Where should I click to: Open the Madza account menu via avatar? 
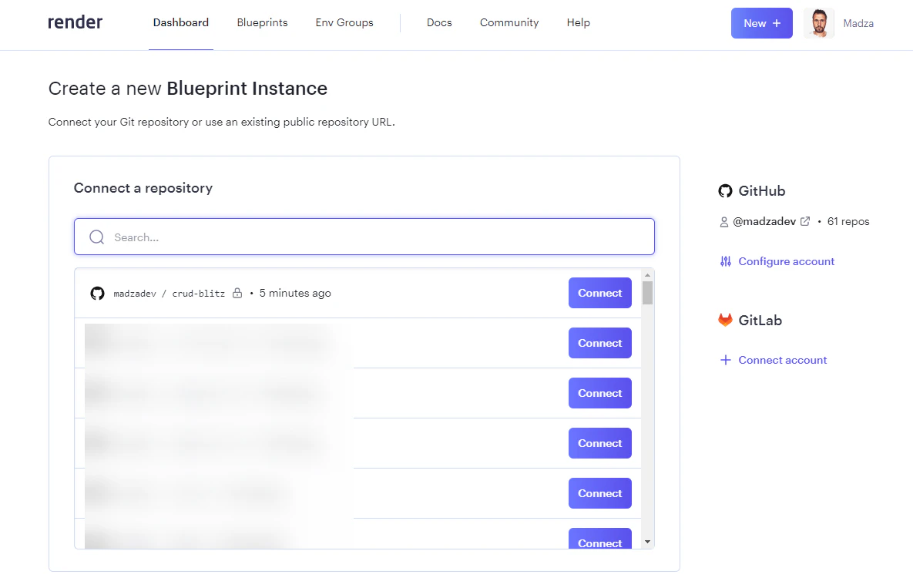[818, 23]
